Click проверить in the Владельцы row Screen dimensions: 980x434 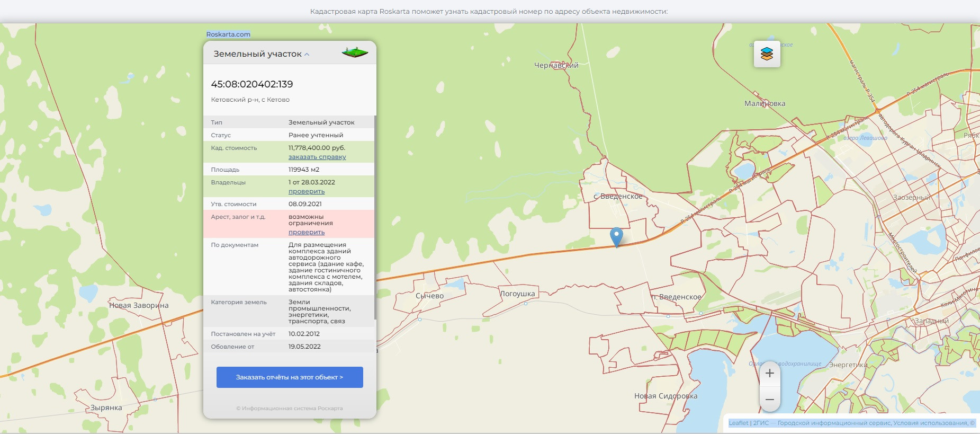(306, 191)
